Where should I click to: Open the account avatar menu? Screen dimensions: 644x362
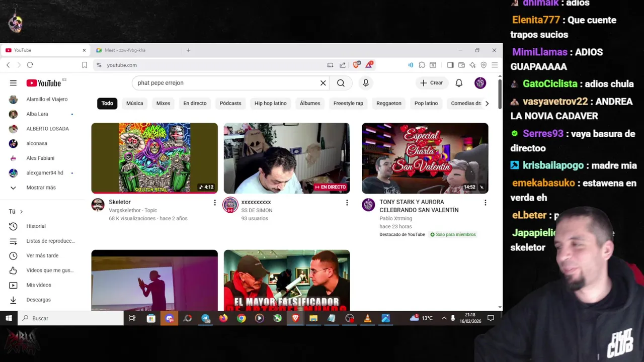[x=480, y=83]
